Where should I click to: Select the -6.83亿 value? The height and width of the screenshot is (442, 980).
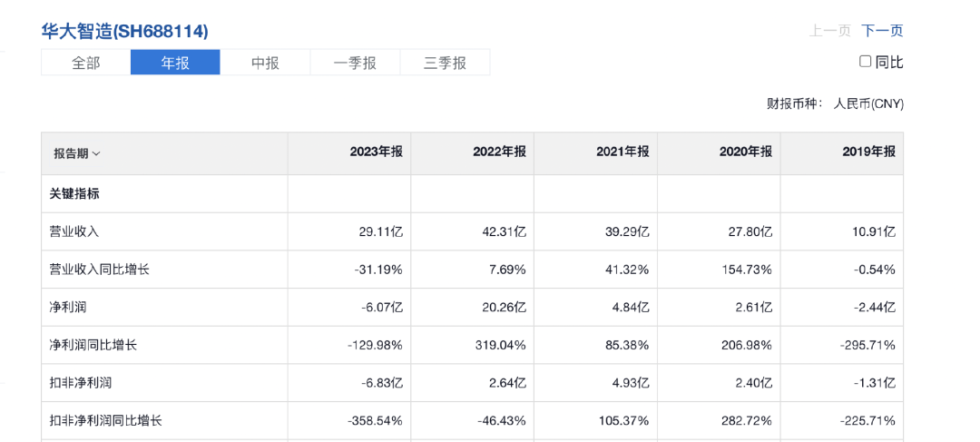coord(384,383)
